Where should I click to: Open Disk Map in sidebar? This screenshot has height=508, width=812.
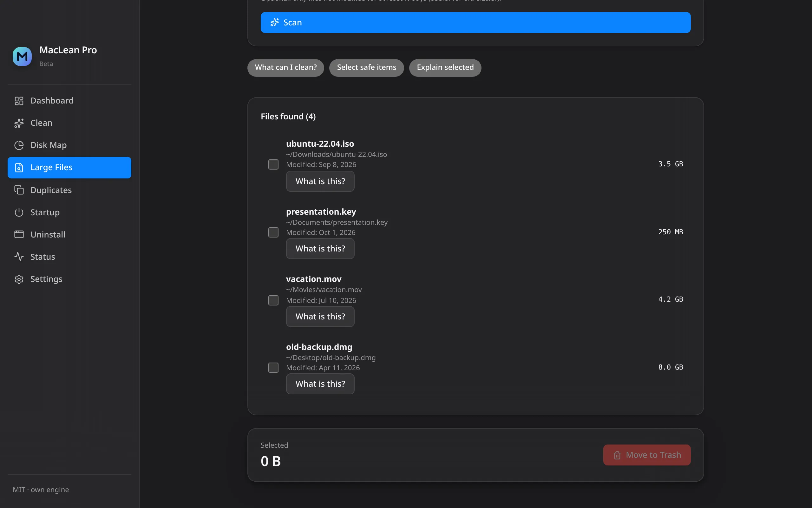[x=69, y=145]
